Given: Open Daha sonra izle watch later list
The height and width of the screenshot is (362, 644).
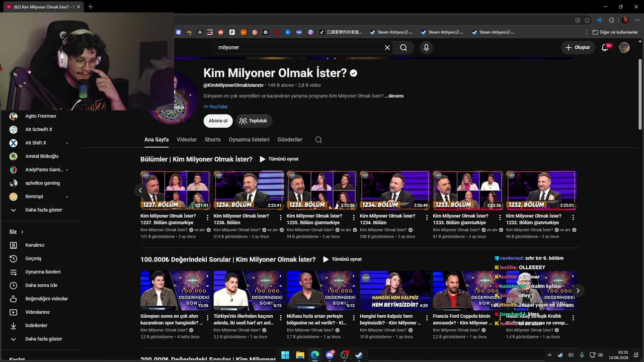Looking at the screenshot, I should coord(40,285).
